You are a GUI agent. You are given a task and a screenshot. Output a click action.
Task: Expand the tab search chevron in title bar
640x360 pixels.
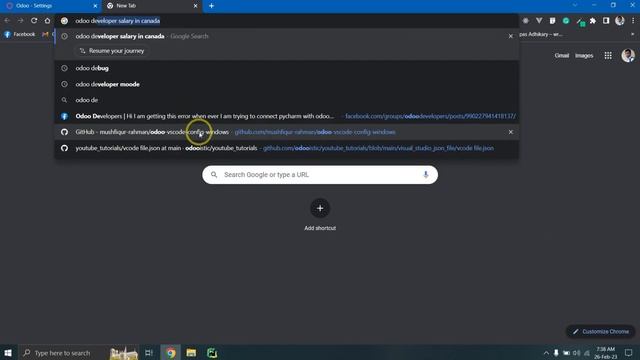point(575,5)
